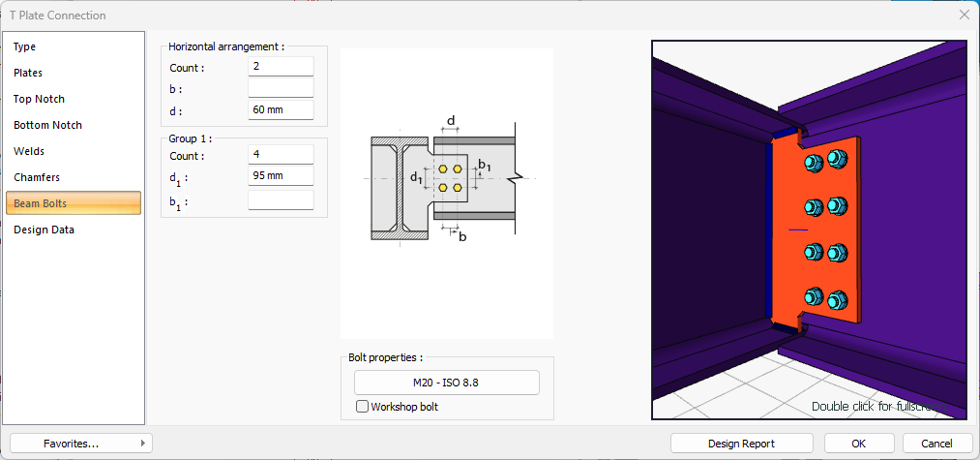Click the d field showing 60 mm
The image size is (980, 460).
point(281,109)
